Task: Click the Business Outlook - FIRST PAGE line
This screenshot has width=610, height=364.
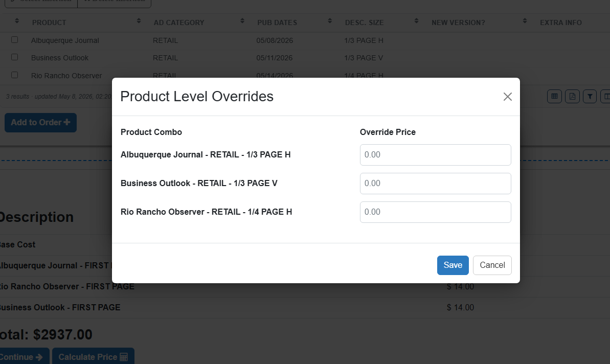Action: [x=60, y=308]
